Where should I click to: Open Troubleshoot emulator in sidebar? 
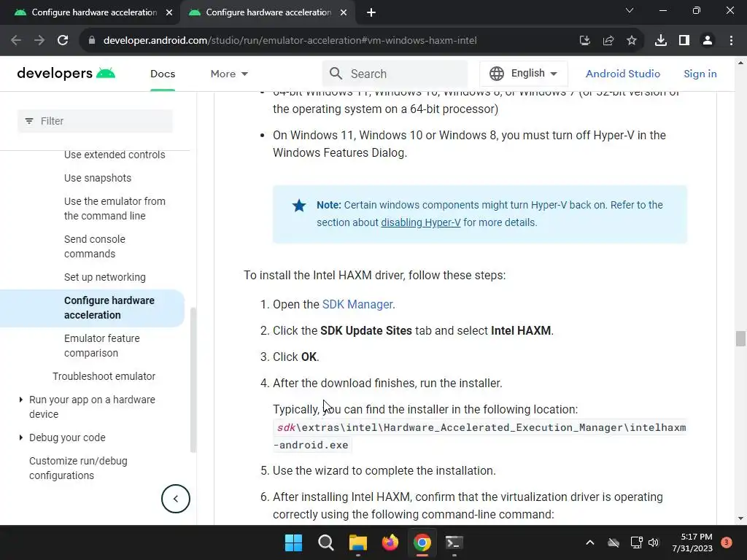pyautogui.click(x=104, y=376)
